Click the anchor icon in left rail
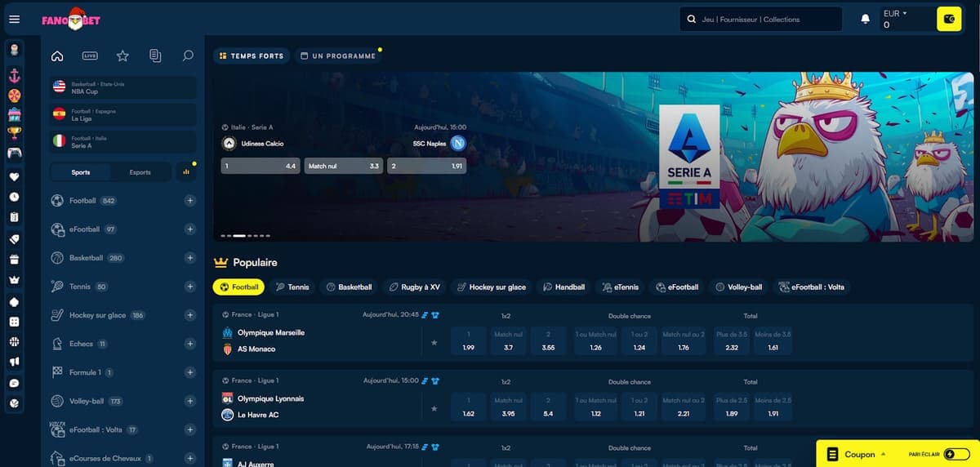 click(14, 76)
